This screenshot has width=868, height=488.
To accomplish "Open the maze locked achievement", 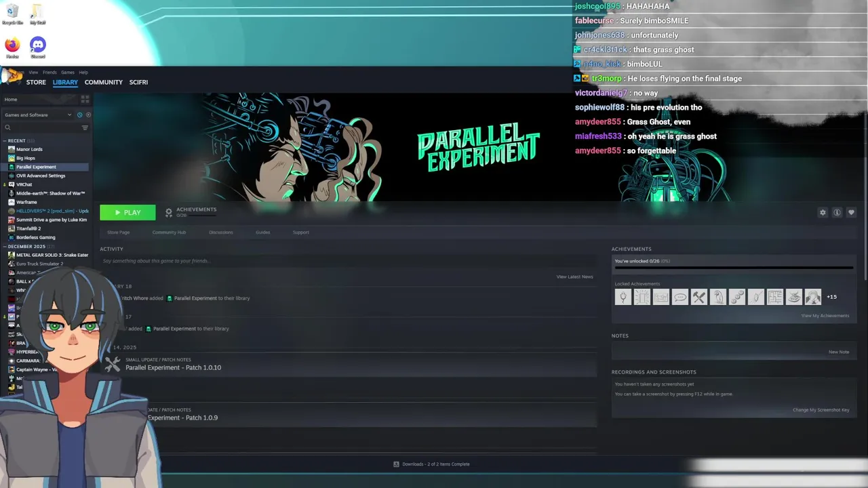I will pos(774,296).
